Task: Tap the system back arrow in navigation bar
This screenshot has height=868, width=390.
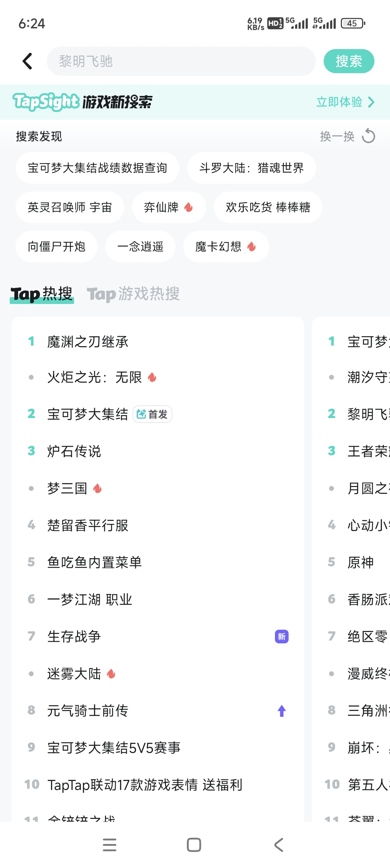Action: (x=279, y=844)
